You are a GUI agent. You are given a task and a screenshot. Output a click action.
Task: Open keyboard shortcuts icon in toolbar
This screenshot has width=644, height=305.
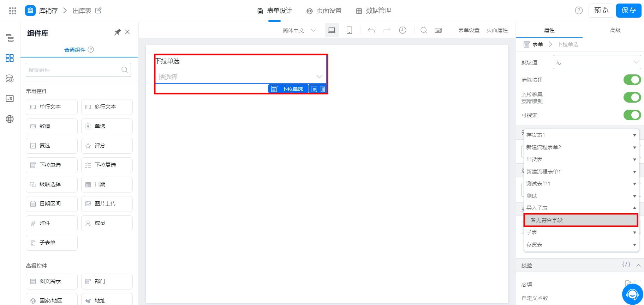438,30
